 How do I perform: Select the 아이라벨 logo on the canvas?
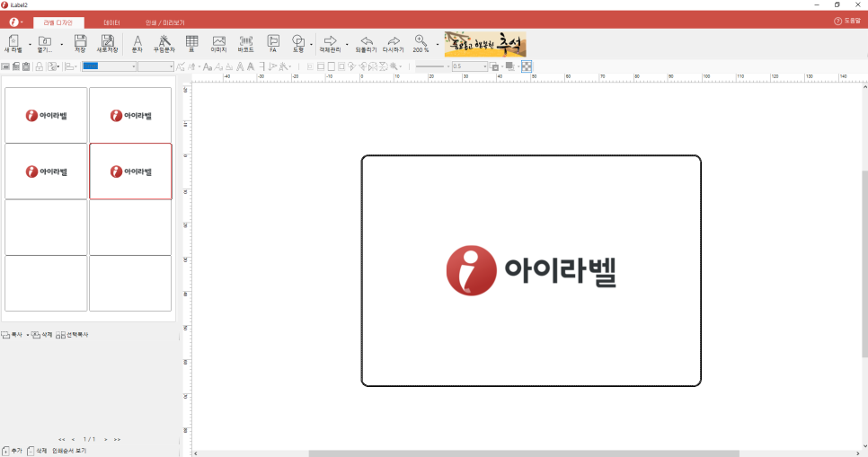531,270
